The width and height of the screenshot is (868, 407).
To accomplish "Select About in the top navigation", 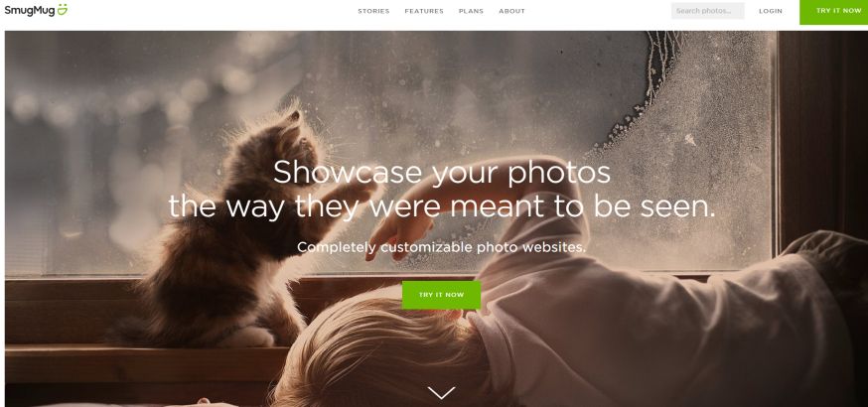I will coord(511,11).
